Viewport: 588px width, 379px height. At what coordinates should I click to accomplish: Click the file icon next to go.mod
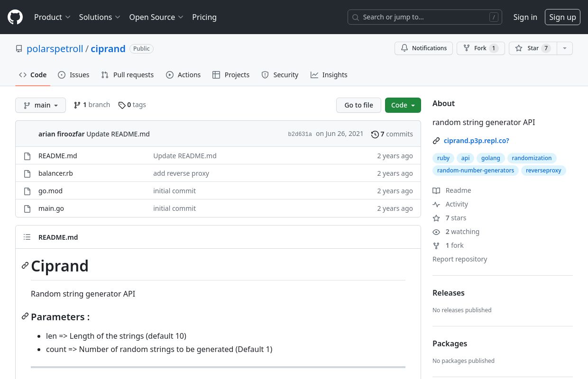click(28, 191)
